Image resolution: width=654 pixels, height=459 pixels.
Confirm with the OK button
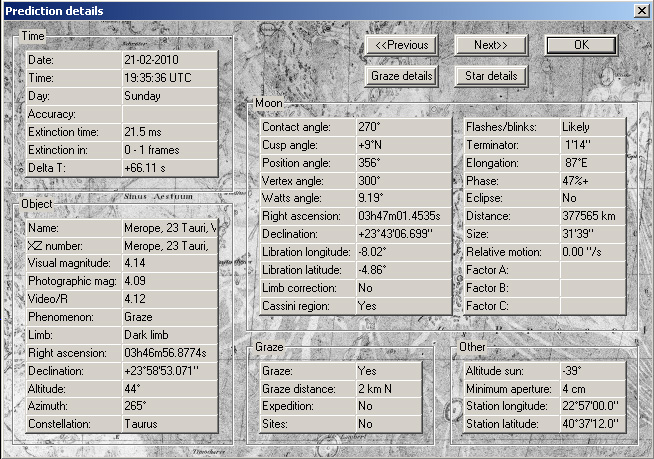tap(581, 45)
